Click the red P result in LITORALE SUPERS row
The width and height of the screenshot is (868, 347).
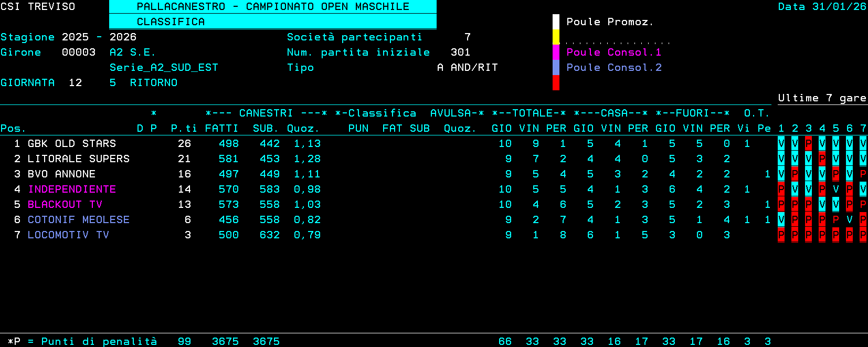pos(822,159)
